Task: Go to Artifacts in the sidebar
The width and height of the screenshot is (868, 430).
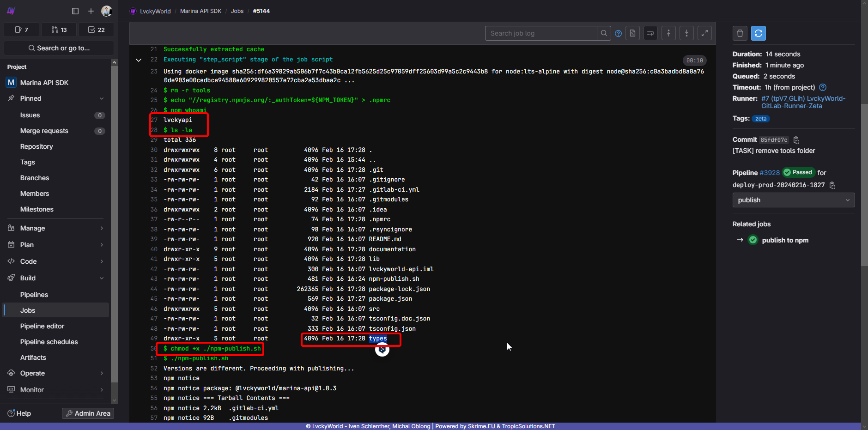Action: pos(33,357)
